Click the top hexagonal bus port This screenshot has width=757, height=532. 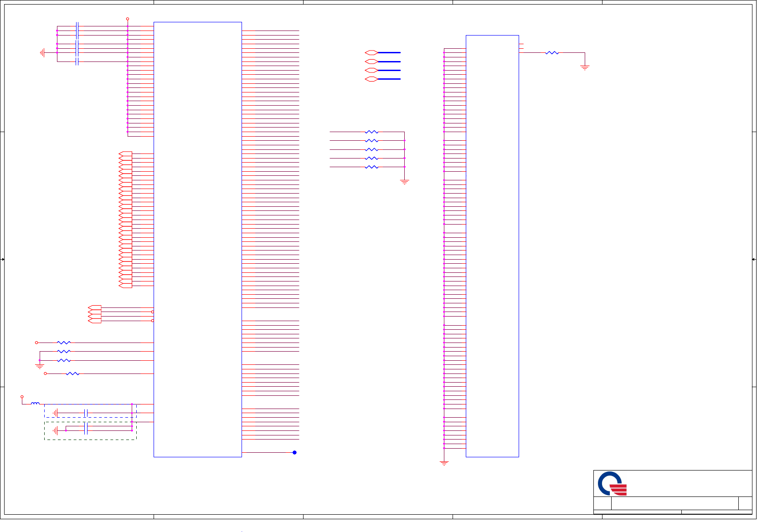pos(371,53)
